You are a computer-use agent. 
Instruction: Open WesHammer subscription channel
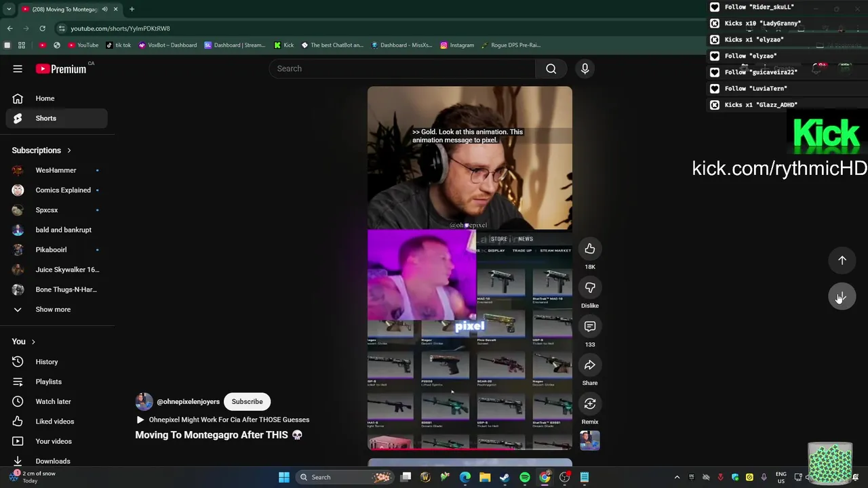pyautogui.click(x=57, y=170)
